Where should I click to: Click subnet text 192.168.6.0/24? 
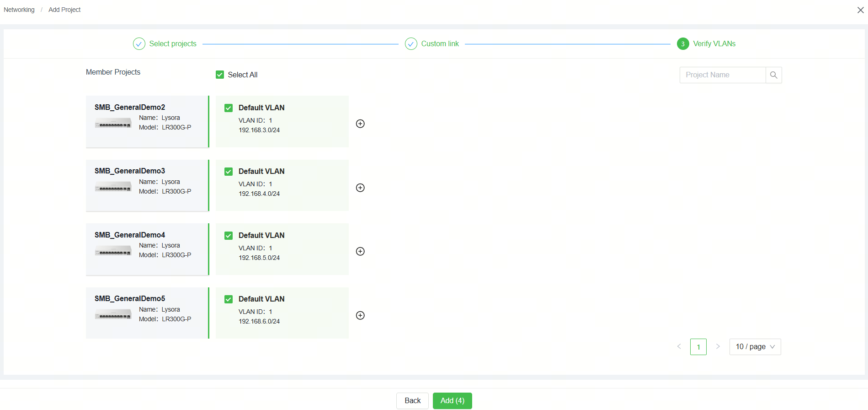(259, 321)
